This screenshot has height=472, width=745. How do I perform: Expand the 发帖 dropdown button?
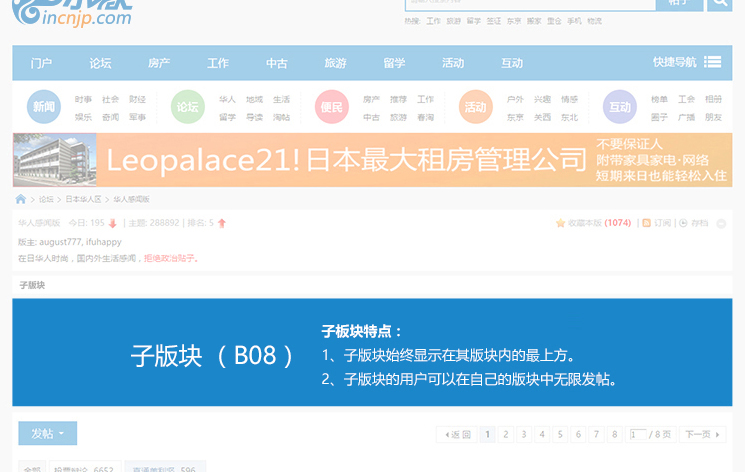[48, 433]
